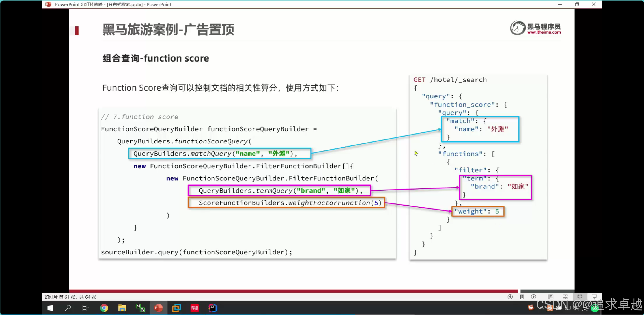Open Youdao red taskbar app

pos(195,308)
